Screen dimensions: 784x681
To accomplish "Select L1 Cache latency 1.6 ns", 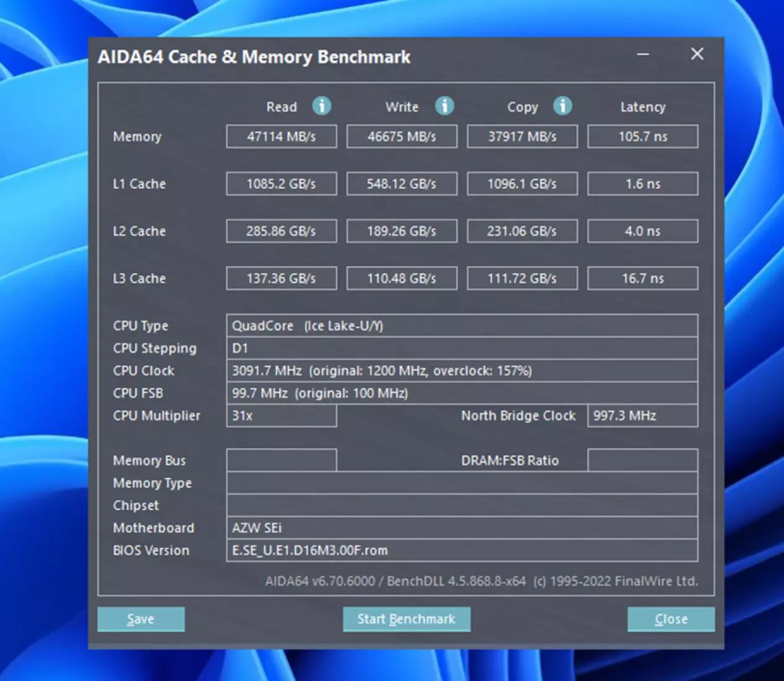I will [643, 184].
